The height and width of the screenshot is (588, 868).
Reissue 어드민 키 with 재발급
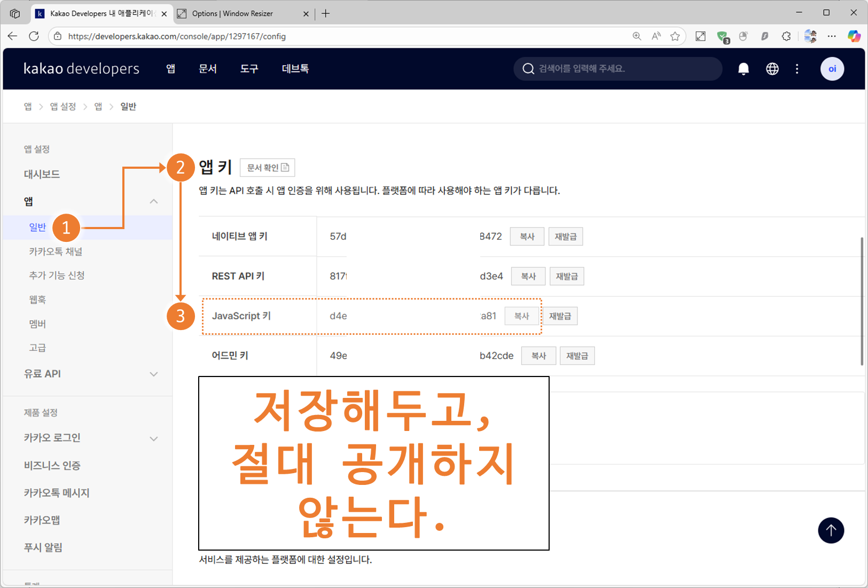(577, 356)
